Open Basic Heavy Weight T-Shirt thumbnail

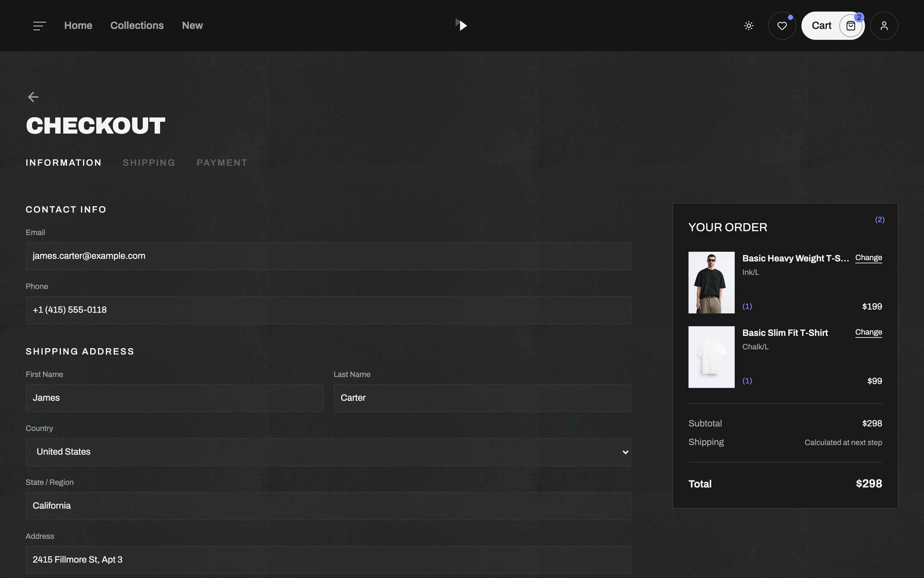pos(711,283)
